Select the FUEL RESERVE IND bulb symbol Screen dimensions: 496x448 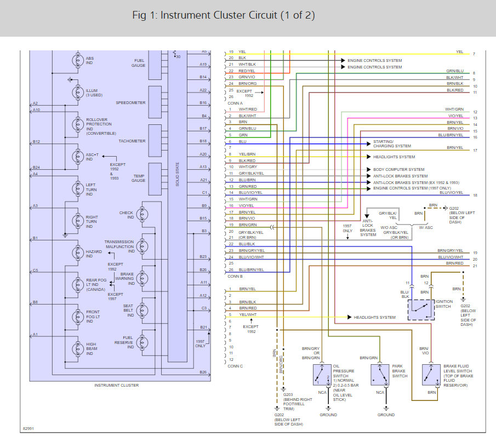142,342
